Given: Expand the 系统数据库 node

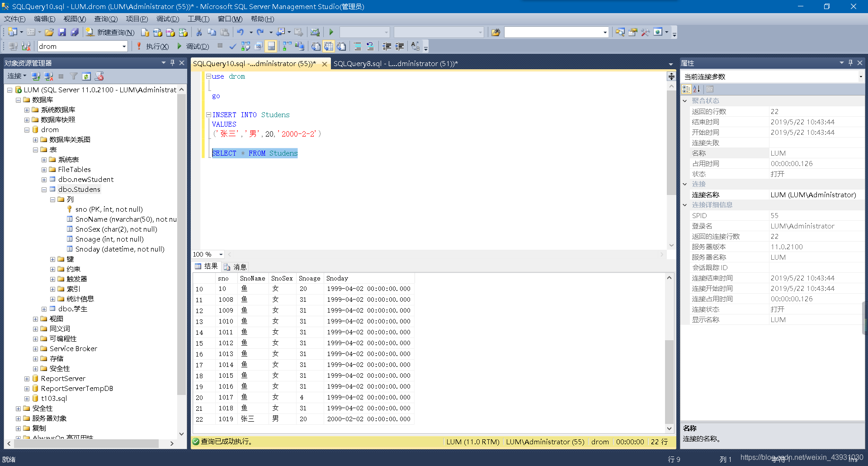Looking at the screenshot, I should point(27,110).
